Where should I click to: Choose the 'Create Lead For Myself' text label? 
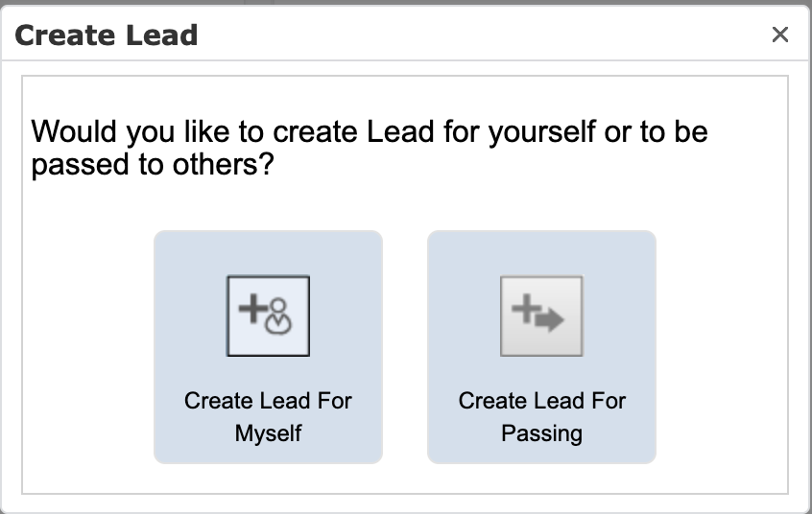point(268,417)
